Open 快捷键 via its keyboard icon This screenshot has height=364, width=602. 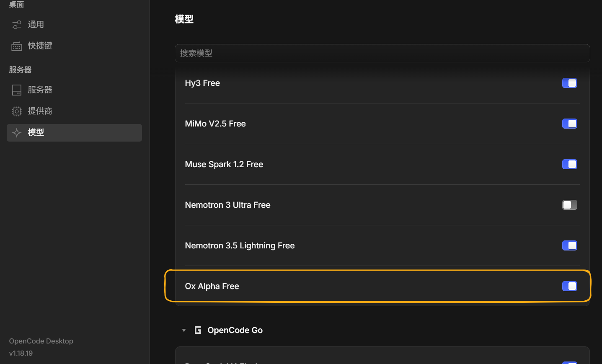(17, 46)
